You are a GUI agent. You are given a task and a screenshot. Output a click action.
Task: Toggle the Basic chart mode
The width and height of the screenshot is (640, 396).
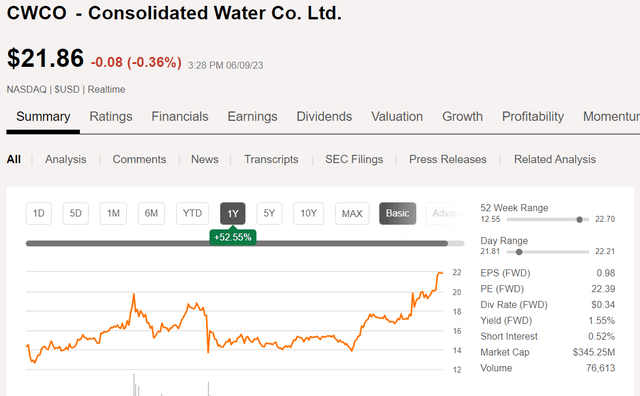coord(398,214)
